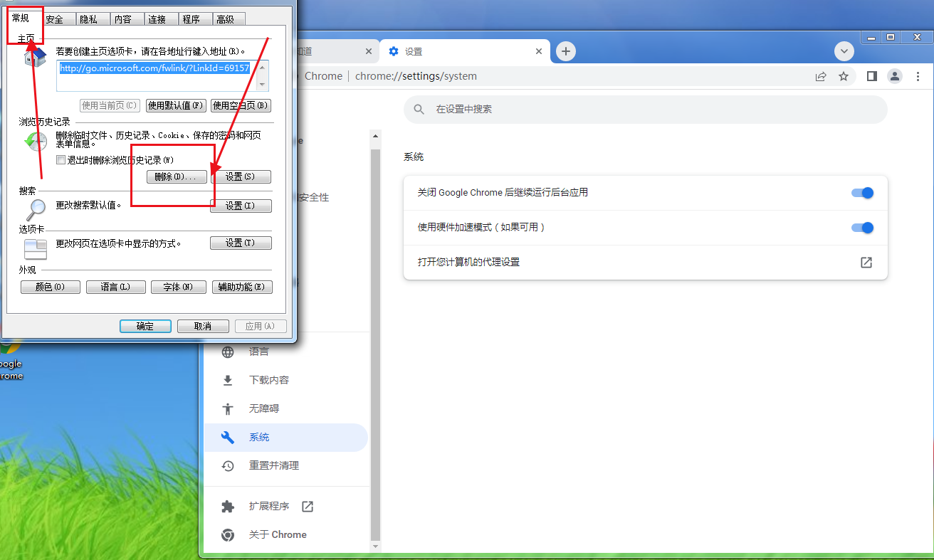Switch to the 隐私 tab
Viewport: 934px width, 560px height.
click(89, 19)
